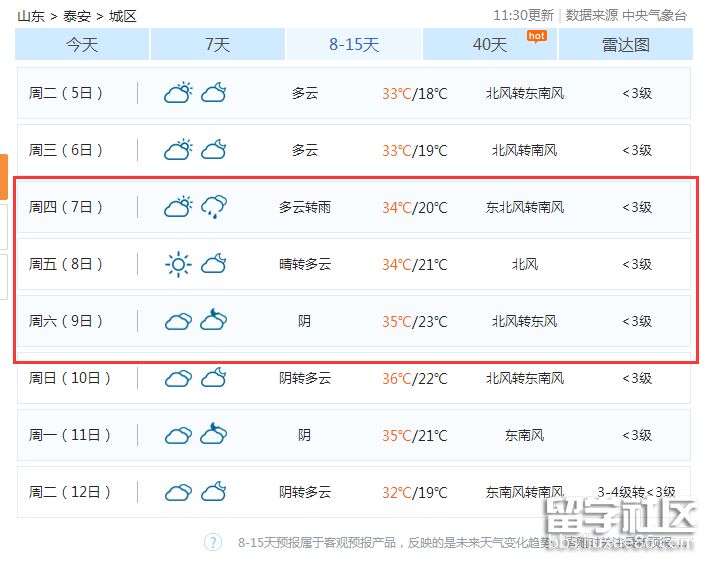Viewport: 711px width, 564px height.
Task: Select the date 周三（6日）
Action: [x=66, y=151]
